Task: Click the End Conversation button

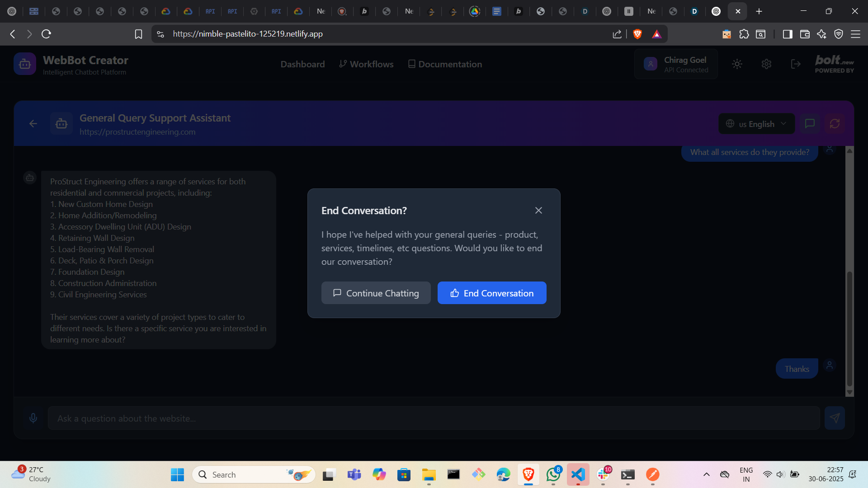Action: (x=492, y=293)
